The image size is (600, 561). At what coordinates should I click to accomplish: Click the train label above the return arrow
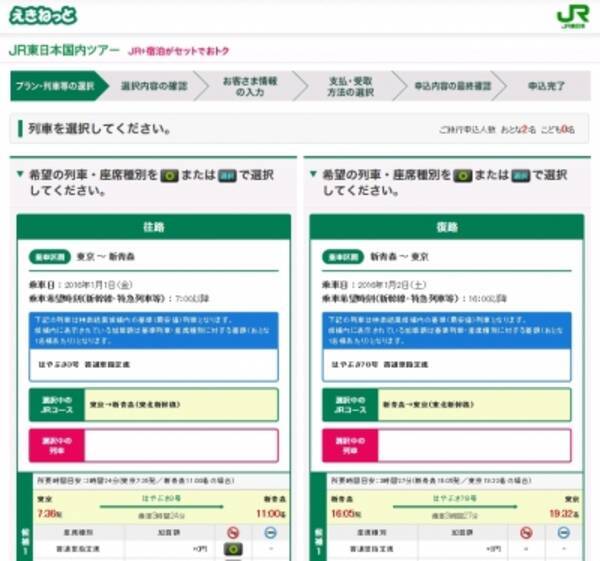[454, 499]
